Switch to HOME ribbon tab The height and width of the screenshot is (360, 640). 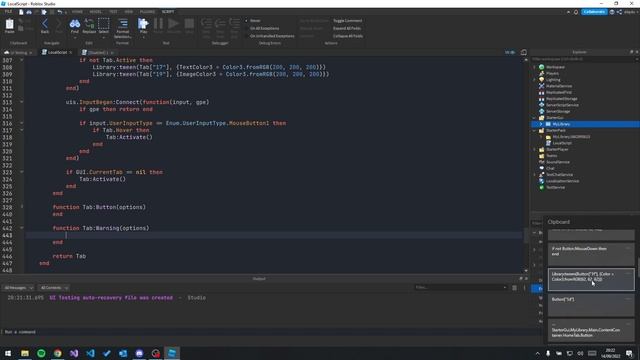pyautogui.click(x=77, y=12)
